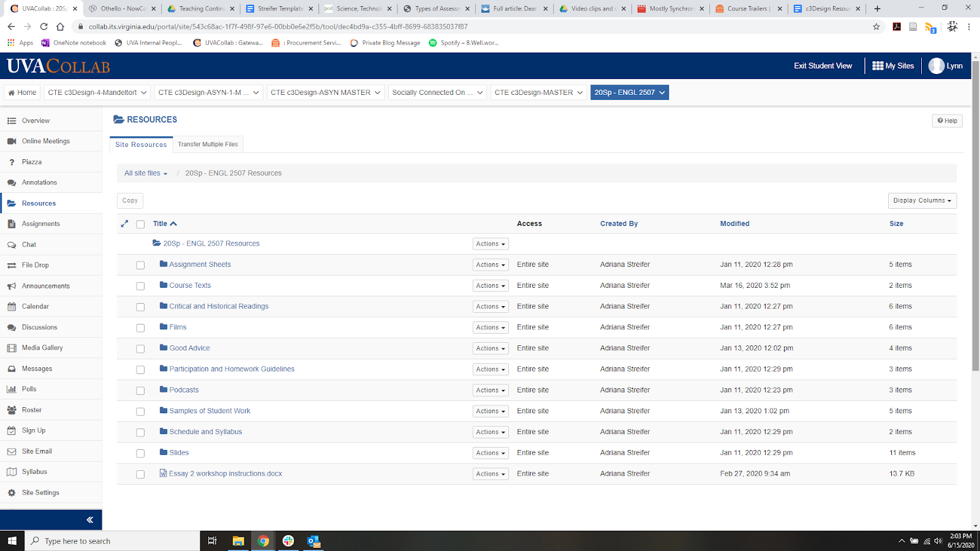Screen dimensions: 980x551
Task: Open the Roster people icon
Action: click(x=12, y=410)
